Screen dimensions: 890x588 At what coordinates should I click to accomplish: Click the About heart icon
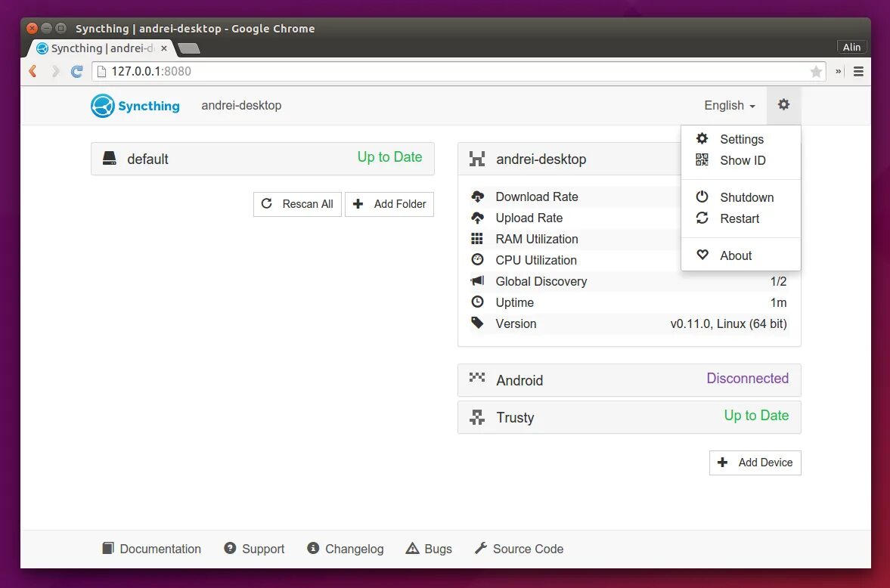click(702, 255)
